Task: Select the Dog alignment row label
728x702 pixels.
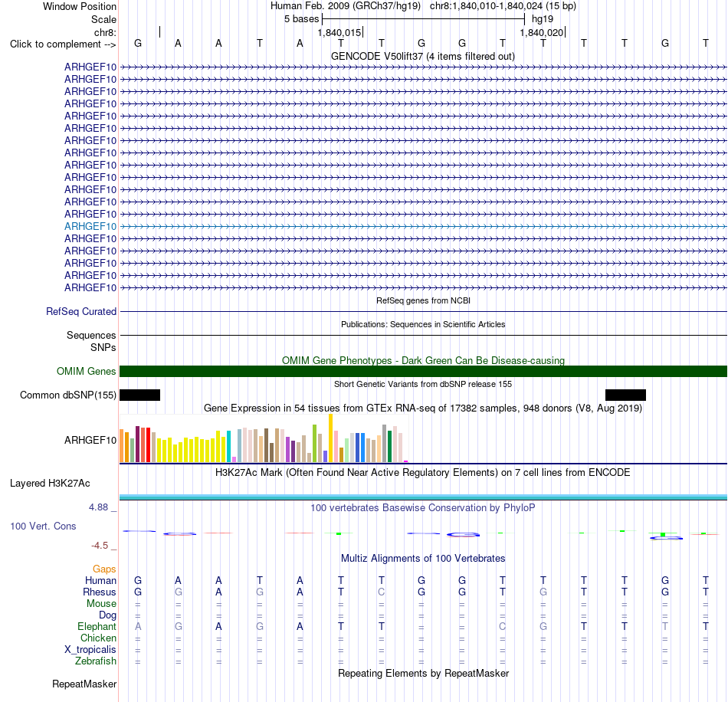Action: coord(107,615)
